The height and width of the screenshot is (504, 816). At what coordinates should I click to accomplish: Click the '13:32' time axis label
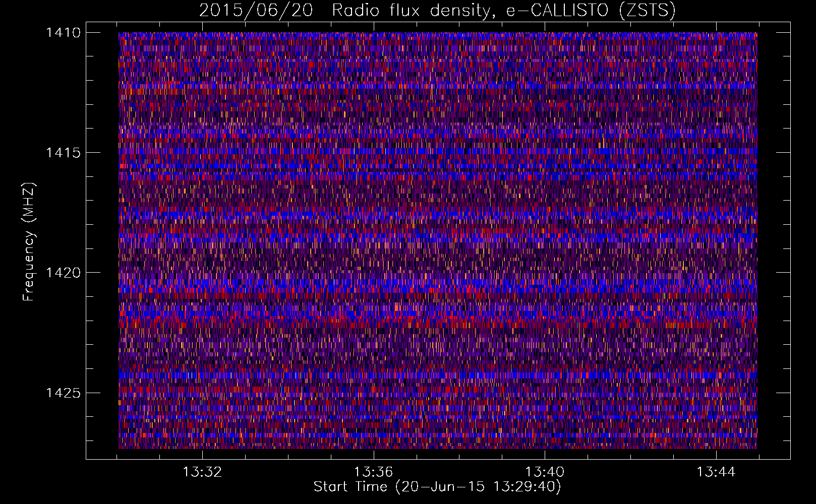point(202,472)
